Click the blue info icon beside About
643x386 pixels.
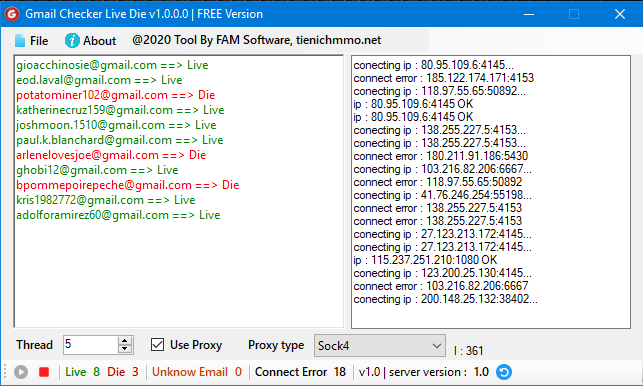(72, 41)
